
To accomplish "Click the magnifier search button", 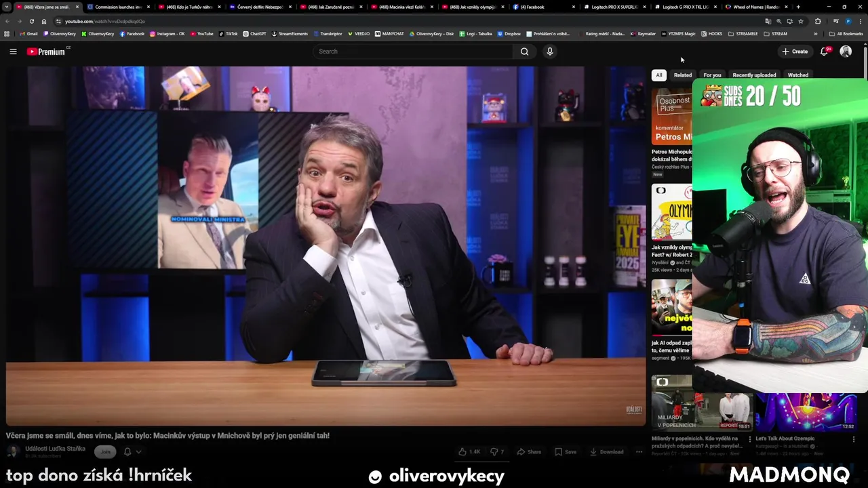I will (524, 52).
